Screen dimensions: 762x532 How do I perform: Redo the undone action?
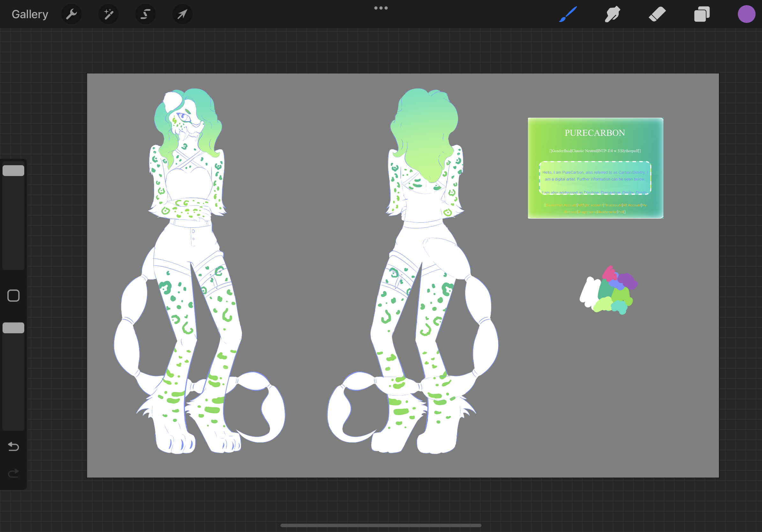pyautogui.click(x=13, y=473)
